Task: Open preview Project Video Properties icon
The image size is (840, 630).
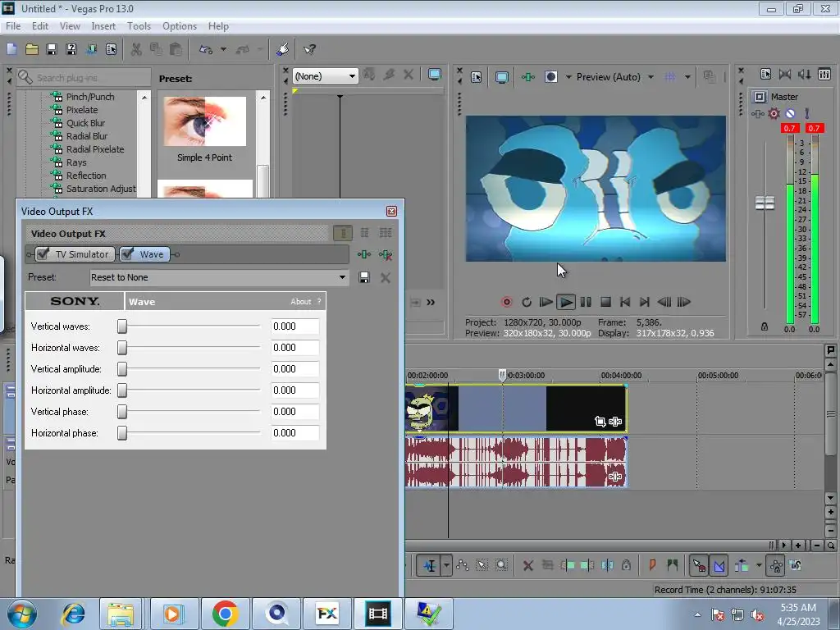Action: [x=477, y=77]
